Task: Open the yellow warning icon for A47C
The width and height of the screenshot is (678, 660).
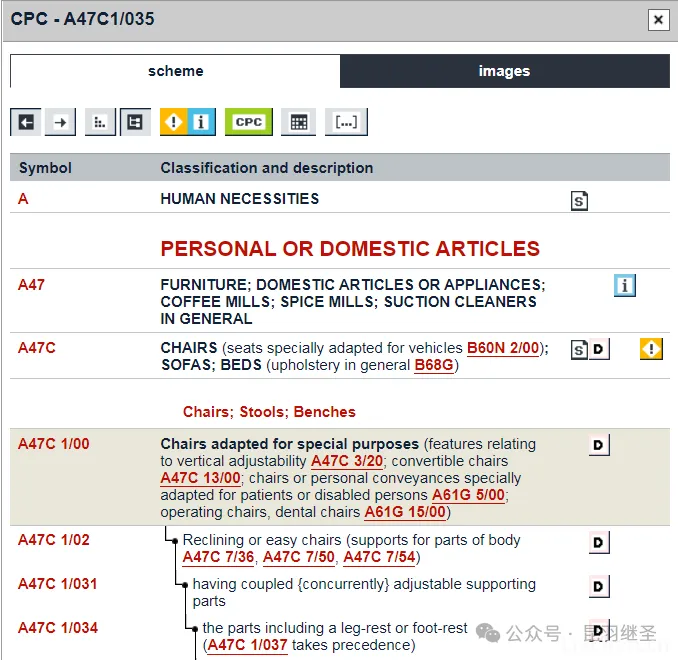Action: (651, 349)
